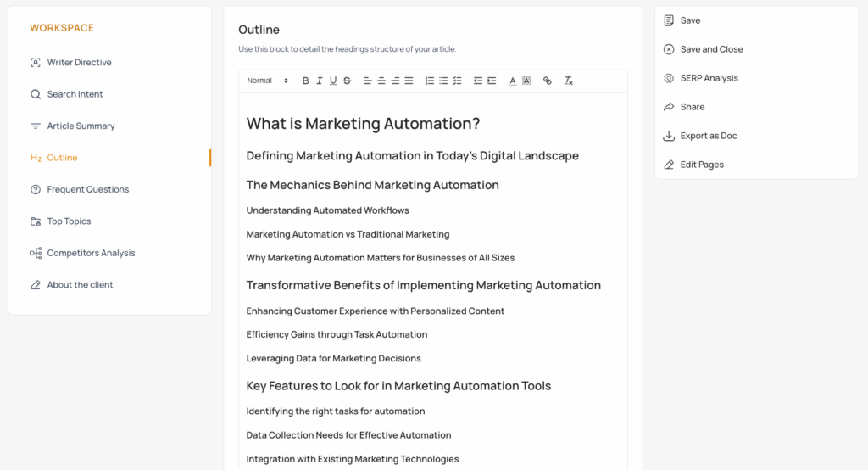Click Save and Close
Viewport: 868px width, 470px height.
[711, 49]
